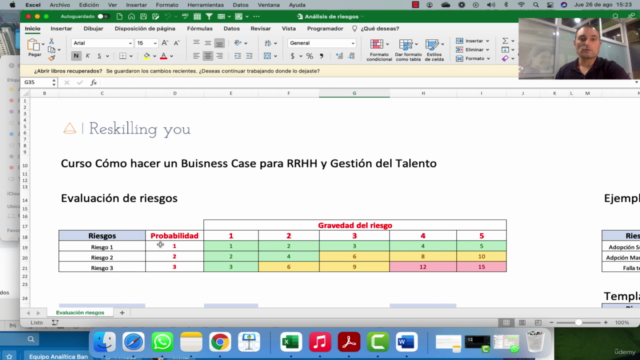Switch to Normal view icon in status bar

coord(507,322)
